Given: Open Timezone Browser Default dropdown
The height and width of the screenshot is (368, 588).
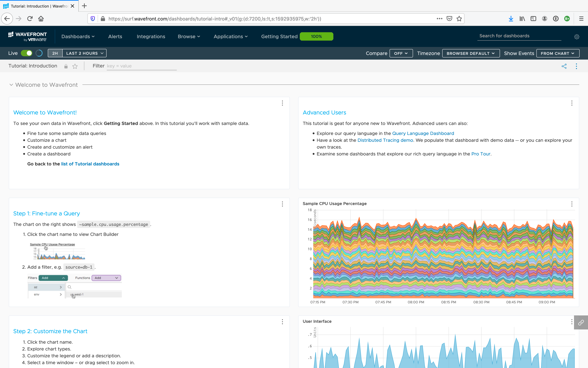Looking at the screenshot, I should pyautogui.click(x=471, y=53).
